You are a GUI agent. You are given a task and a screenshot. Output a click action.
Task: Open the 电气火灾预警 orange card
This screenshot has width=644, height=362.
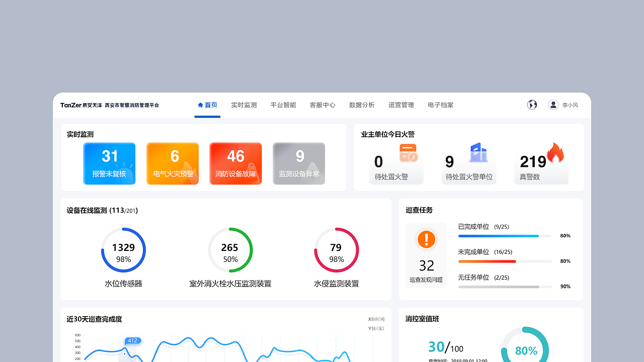tap(173, 163)
